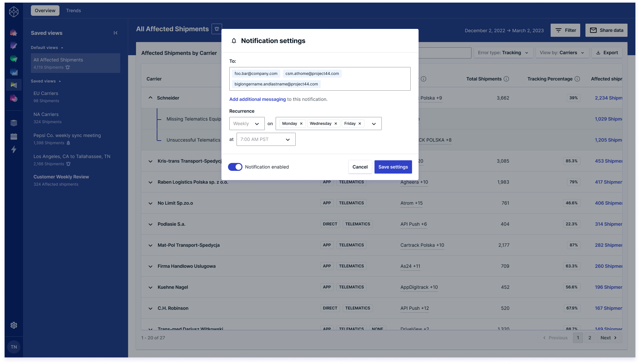Switch to the Trends tab
The image size is (640, 364).
tap(73, 11)
